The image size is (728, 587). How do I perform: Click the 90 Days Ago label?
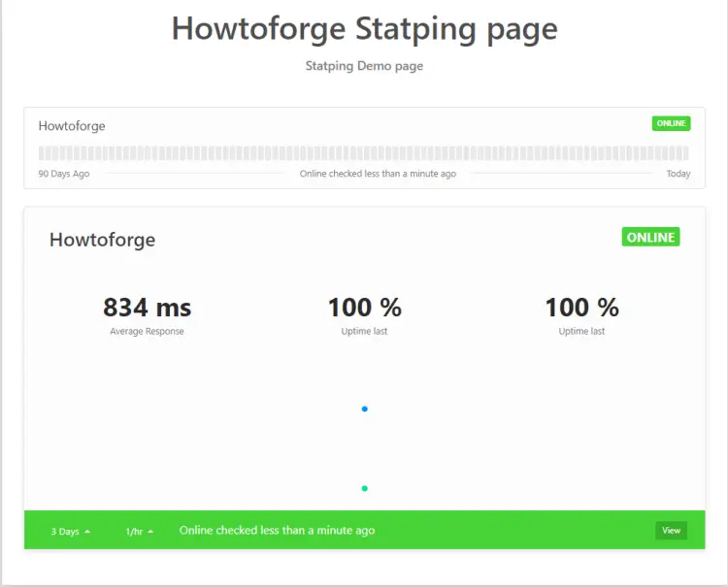(64, 174)
